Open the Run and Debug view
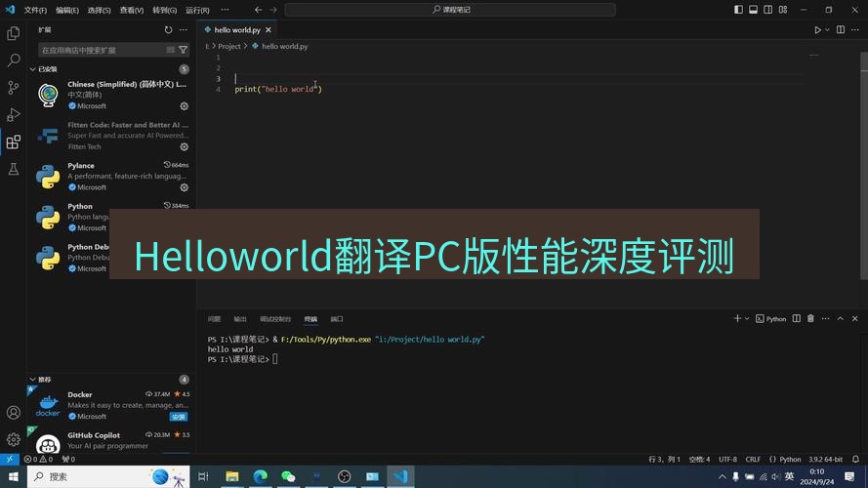Viewport: 868px width, 488px height. [14, 114]
